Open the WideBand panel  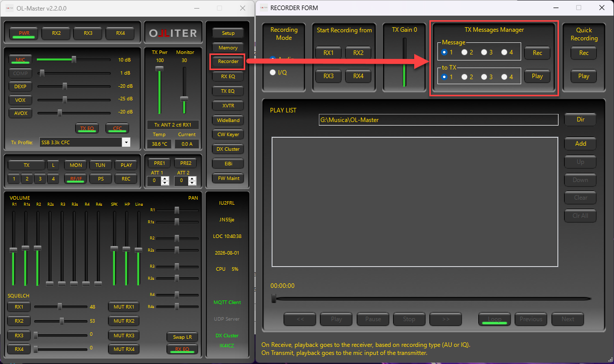tap(228, 120)
